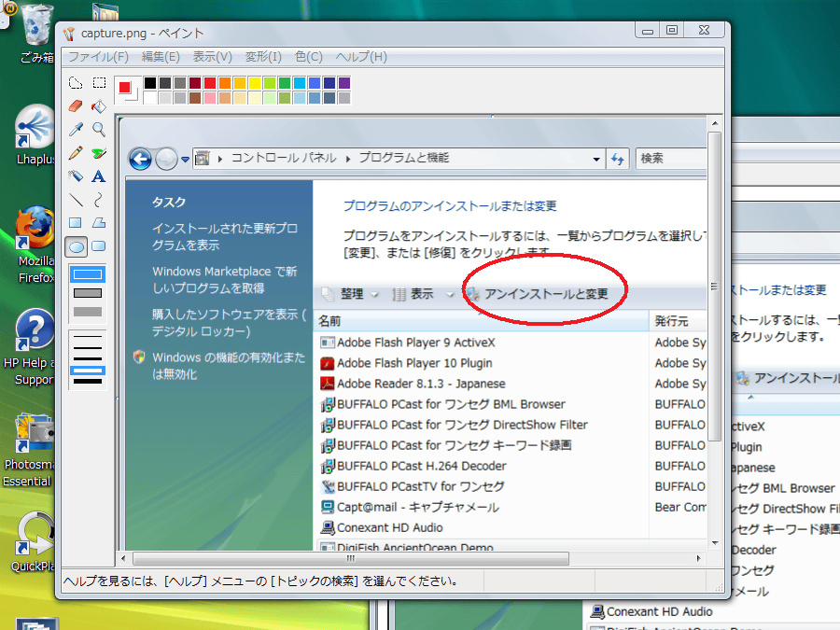Open the 変形(I) menu

(263, 57)
